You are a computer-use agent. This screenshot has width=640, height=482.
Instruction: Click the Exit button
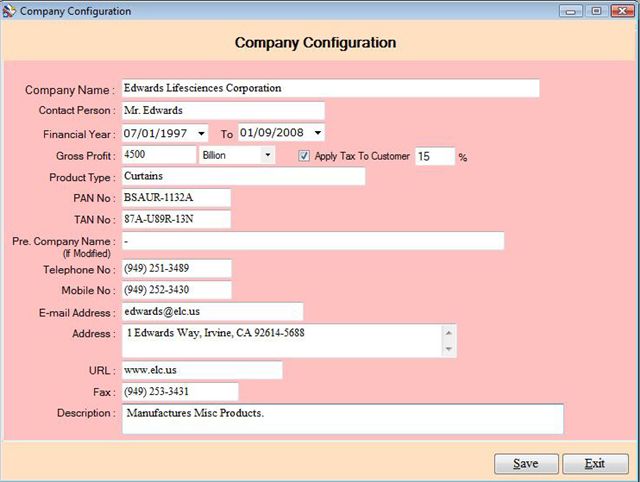point(595,464)
